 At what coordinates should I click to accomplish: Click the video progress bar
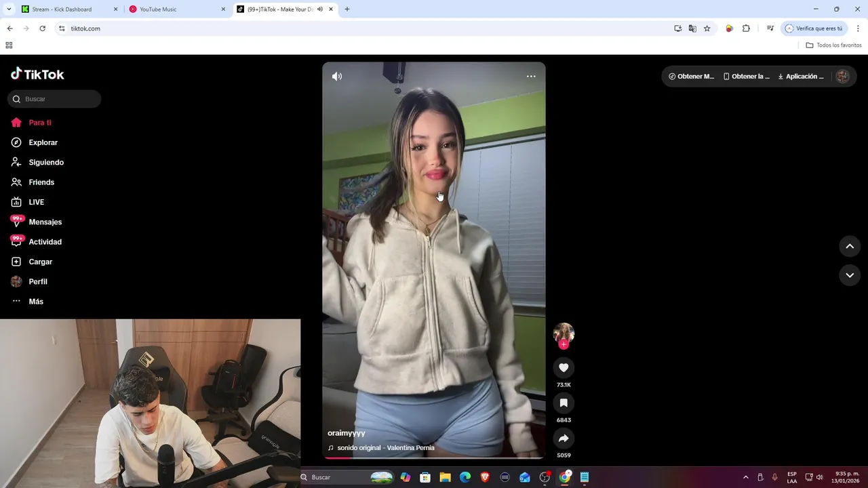(x=434, y=457)
